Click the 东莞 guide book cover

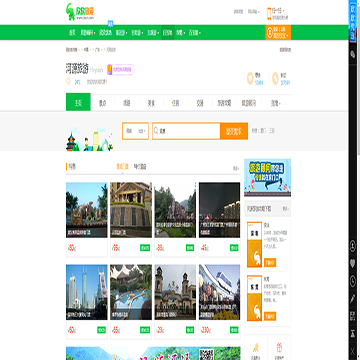coord(255,298)
